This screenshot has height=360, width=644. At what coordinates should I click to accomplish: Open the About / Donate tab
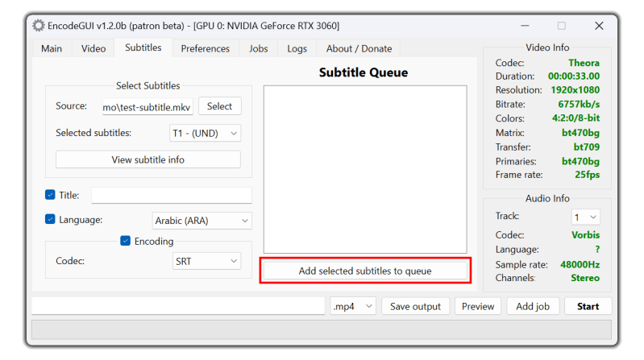tap(359, 48)
